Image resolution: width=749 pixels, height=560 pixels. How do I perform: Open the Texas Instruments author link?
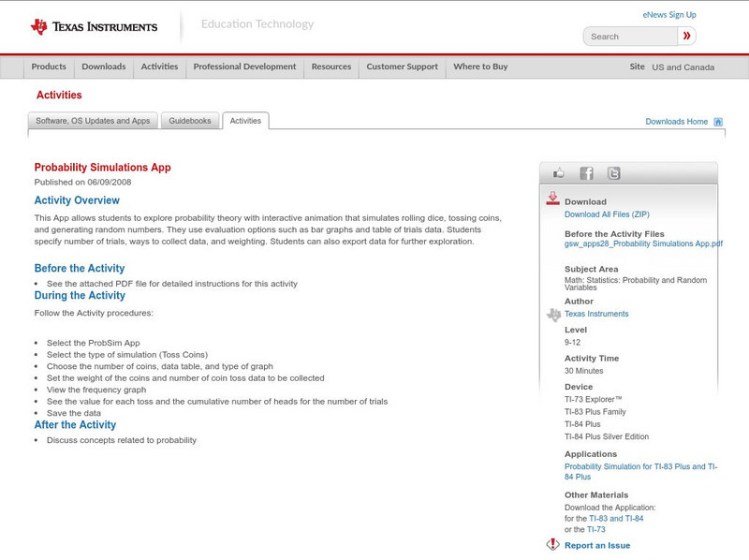596,314
